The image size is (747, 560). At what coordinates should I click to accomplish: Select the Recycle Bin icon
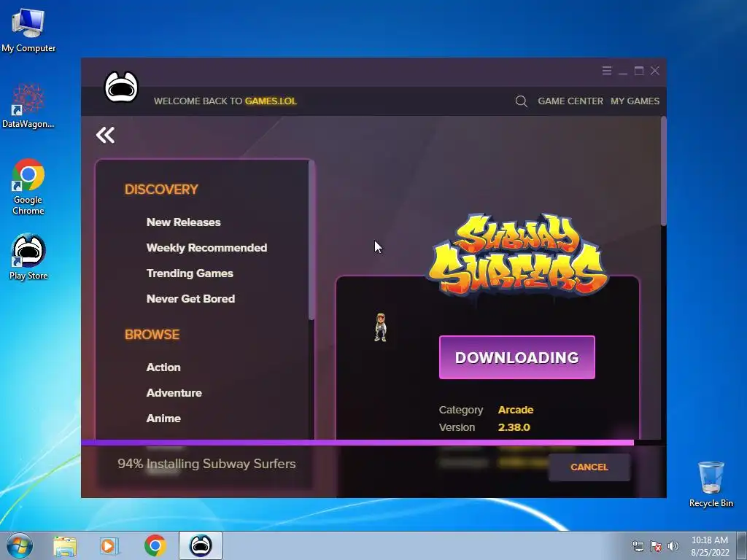711,484
